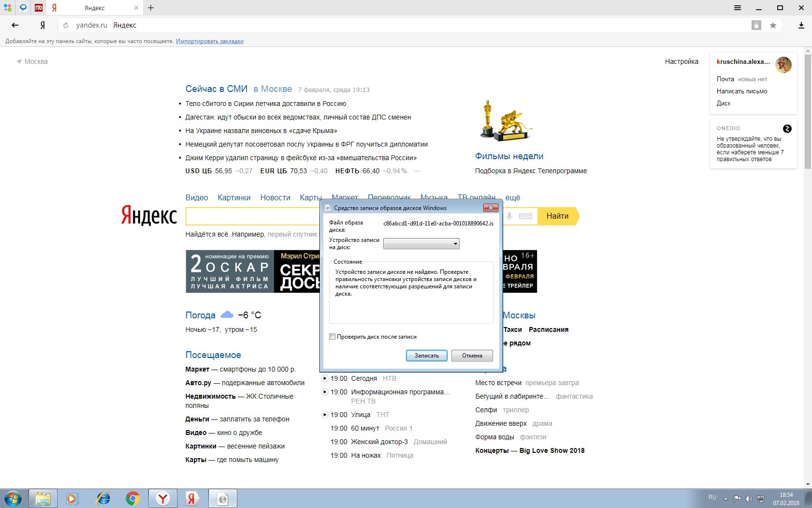Switch to Yandex Browser on the taskbar
Viewport: 812px width, 508px height.
pyautogui.click(x=163, y=498)
